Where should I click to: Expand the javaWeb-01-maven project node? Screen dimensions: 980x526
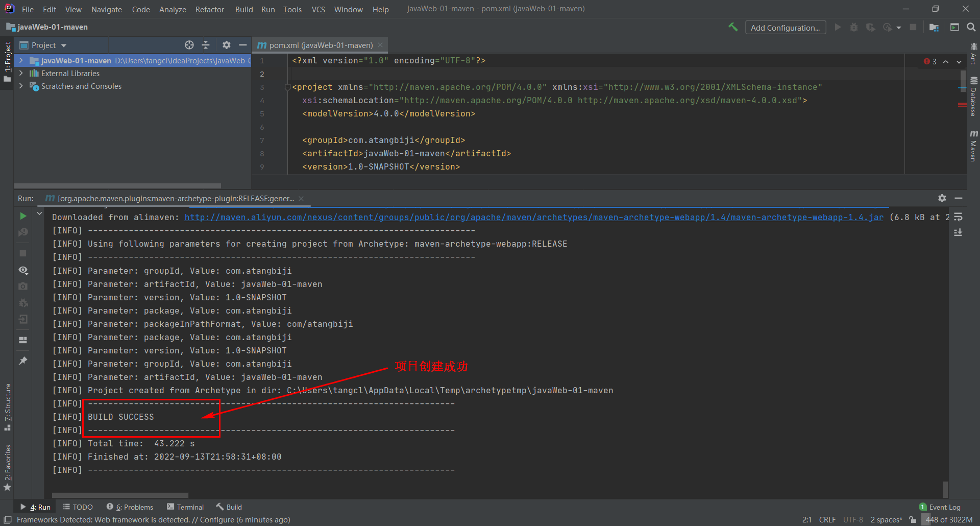(21, 60)
